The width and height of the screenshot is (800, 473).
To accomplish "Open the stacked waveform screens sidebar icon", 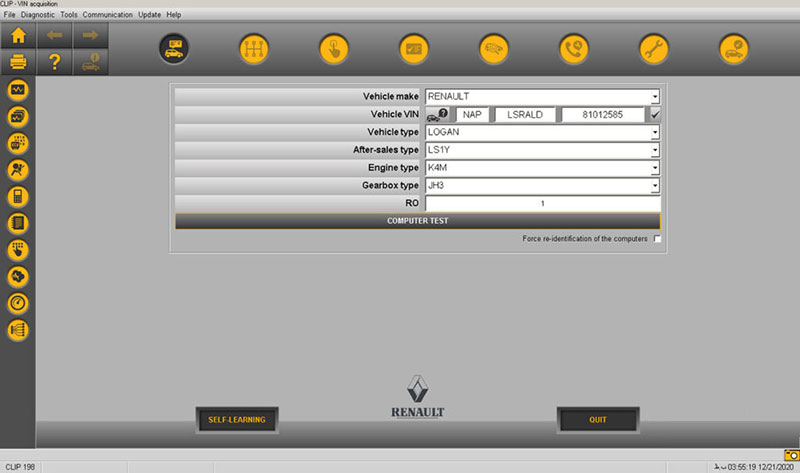I will tap(18, 117).
